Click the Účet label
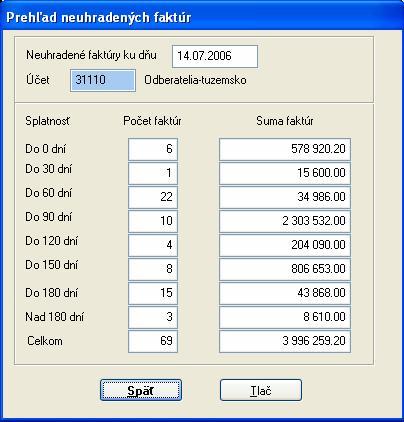Viewport: 404px width, 422px height. point(38,79)
